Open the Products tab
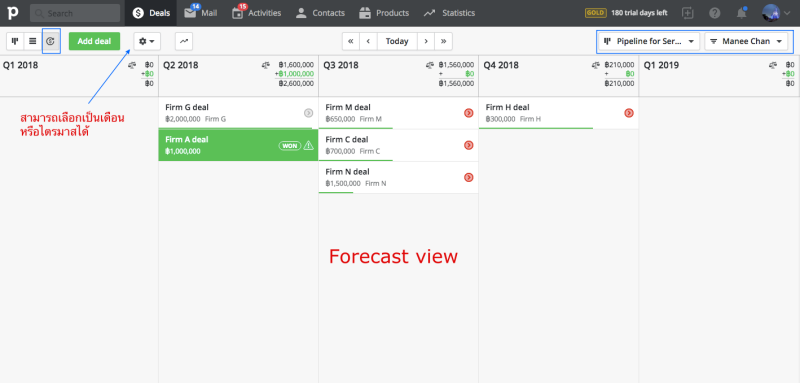Screen dimensions: 800x383 pyautogui.click(x=384, y=13)
